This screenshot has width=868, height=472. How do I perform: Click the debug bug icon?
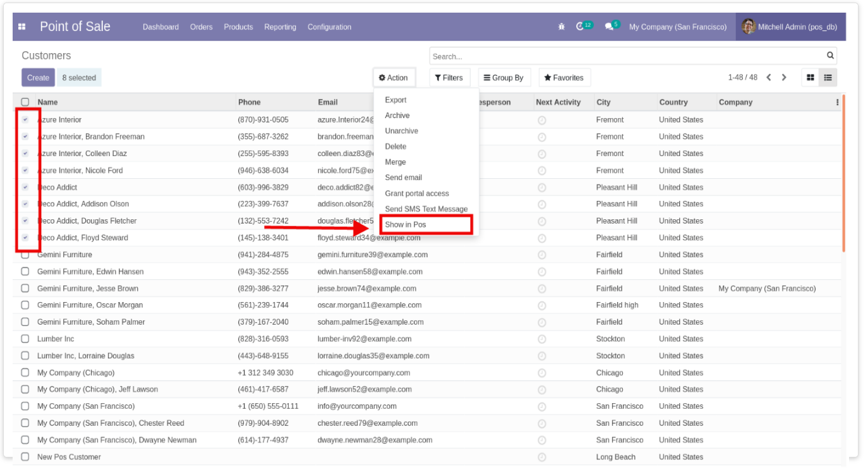point(562,27)
